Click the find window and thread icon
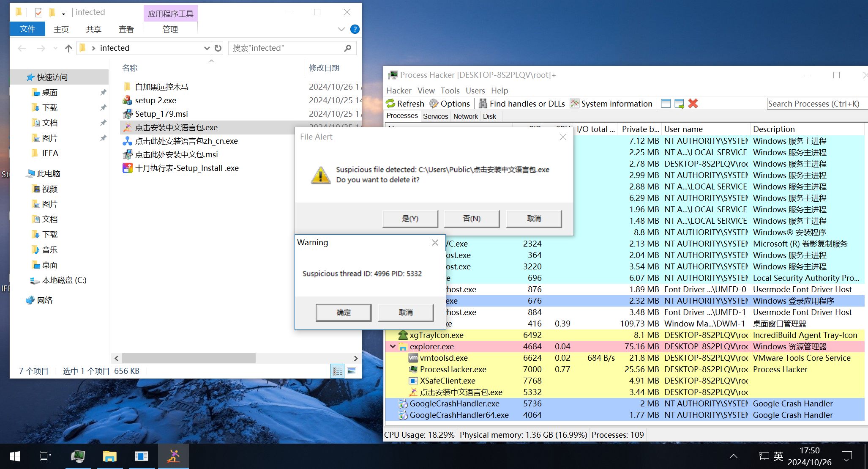 pos(679,104)
